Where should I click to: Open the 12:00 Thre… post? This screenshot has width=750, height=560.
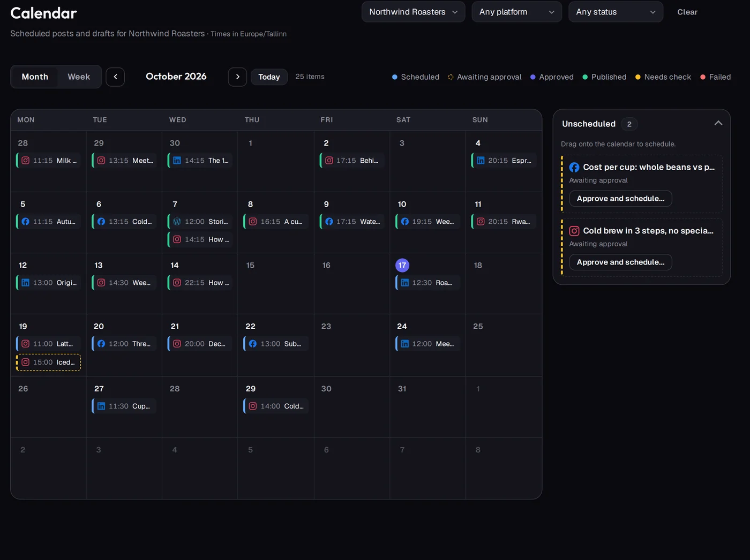(124, 344)
